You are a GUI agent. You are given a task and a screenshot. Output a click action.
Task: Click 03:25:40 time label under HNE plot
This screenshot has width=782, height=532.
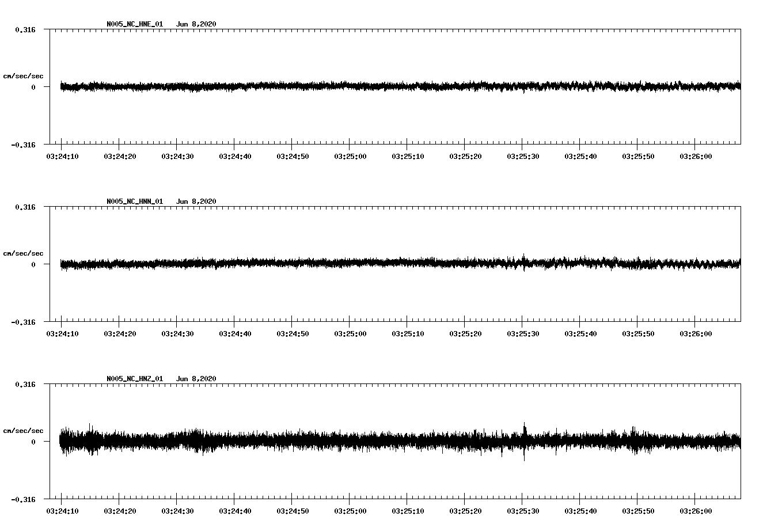[x=580, y=157]
